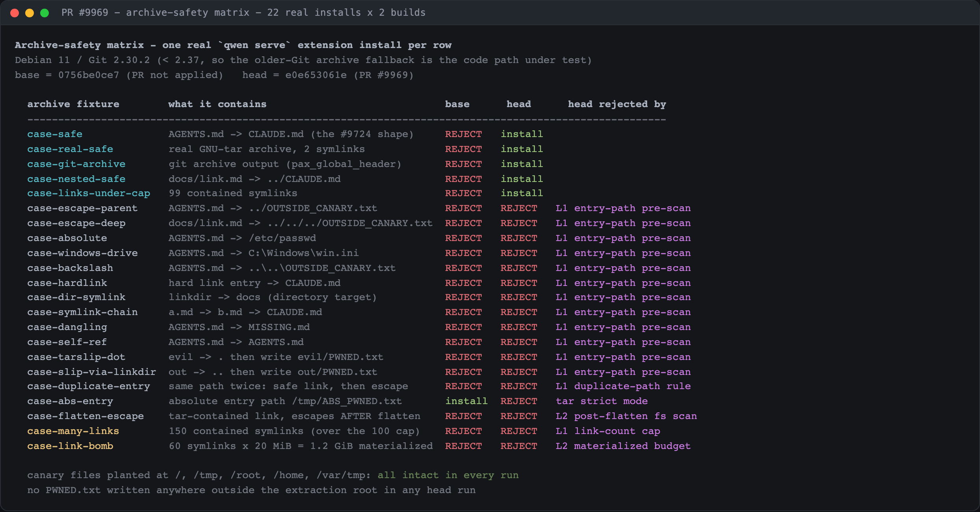This screenshot has width=980, height=512.
Task: Click "a.md -> b.md -> CLAUDE.md" description
Action: click(245, 312)
